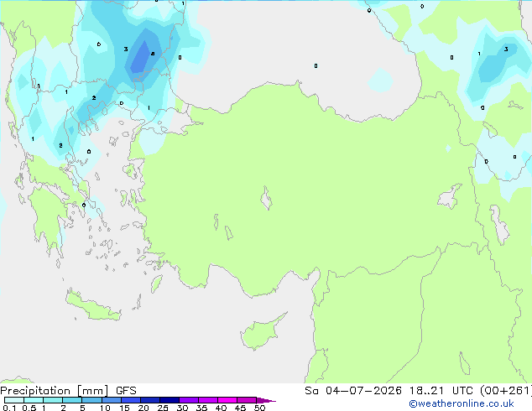Screen dimensions: 532x411
Task: Click the legend scale label "10"
Action: click(x=105, y=408)
